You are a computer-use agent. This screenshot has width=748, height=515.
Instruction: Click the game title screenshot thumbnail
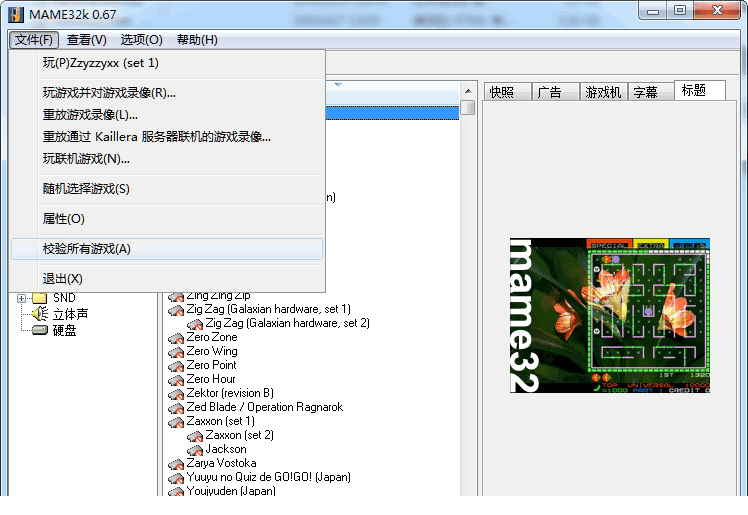[x=610, y=316]
